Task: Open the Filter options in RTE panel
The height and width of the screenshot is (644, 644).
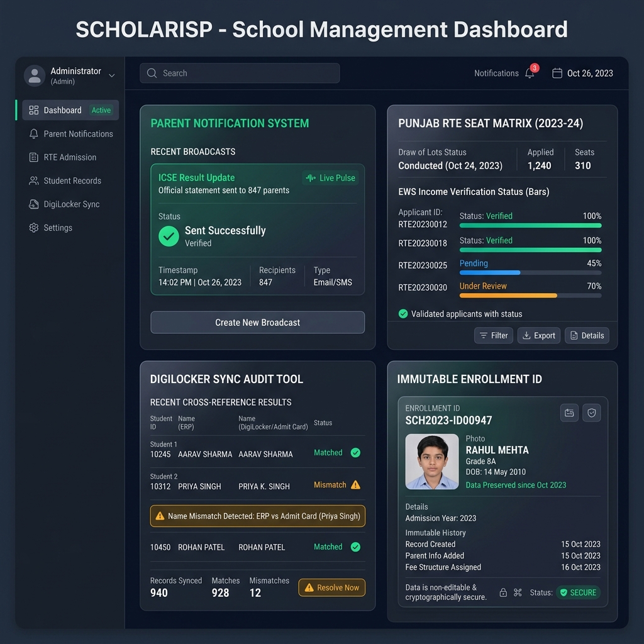Action: [x=494, y=335]
